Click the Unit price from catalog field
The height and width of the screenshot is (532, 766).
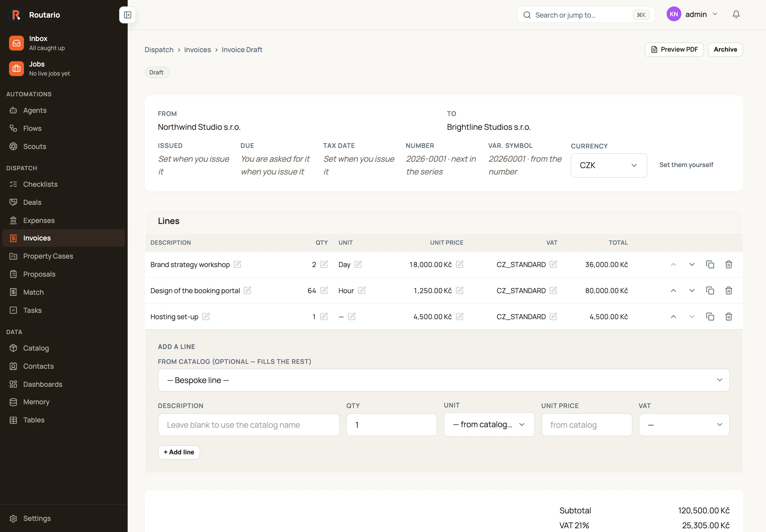pyautogui.click(x=587, y=425)
